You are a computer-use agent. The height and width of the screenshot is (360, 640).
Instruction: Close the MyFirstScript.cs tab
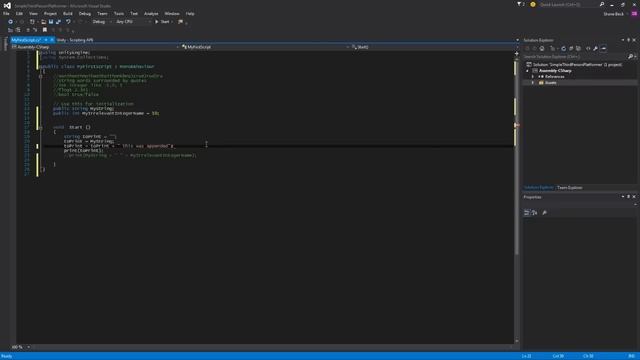tap(52, 40)
